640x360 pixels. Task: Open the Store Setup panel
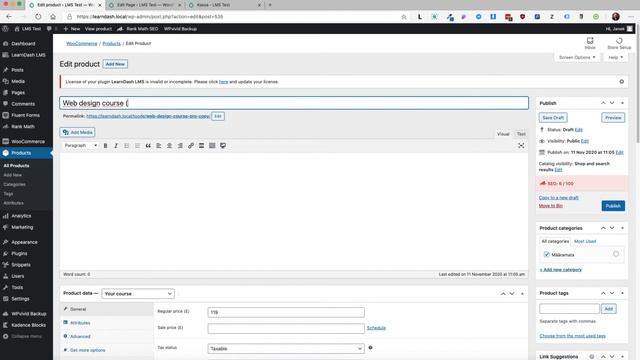(619, 43)
